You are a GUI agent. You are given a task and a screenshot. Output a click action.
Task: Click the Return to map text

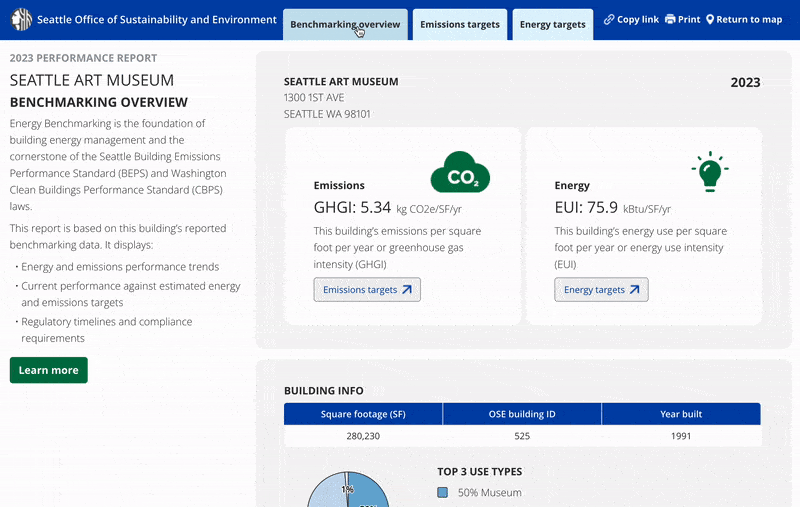pyautogui.click(x=749, y=19)
